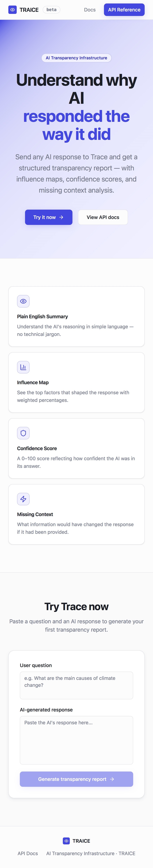Click the arrow in Generate transparency report
This screenshot has height=868, width=153.
point(111,779)
